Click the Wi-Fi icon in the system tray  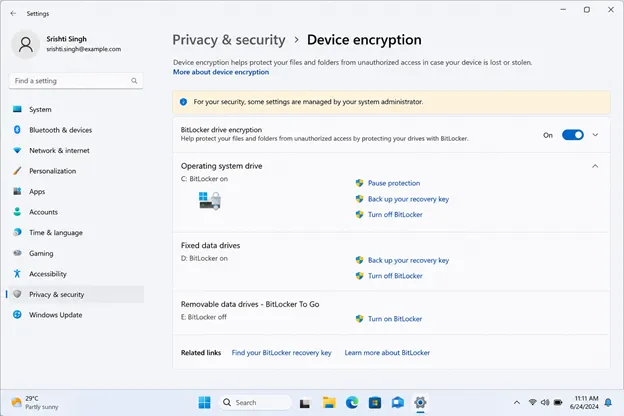click(532, 402)
